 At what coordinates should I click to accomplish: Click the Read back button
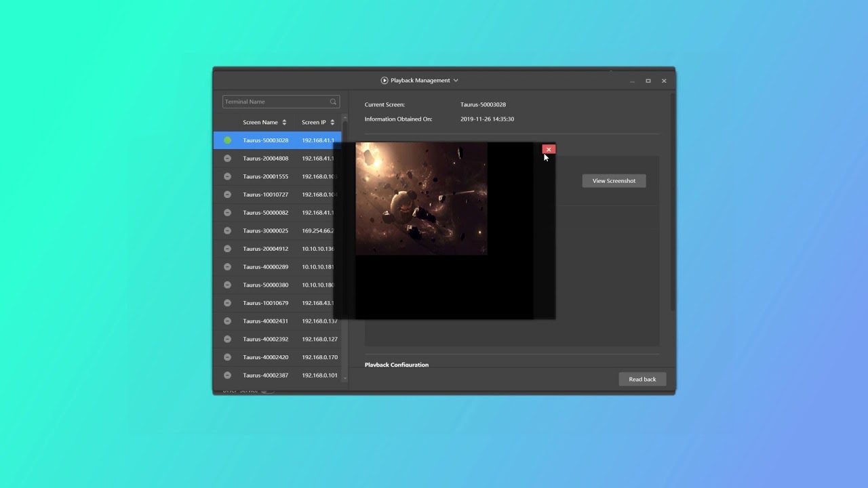pyautogui.click(x=642, y=380)
